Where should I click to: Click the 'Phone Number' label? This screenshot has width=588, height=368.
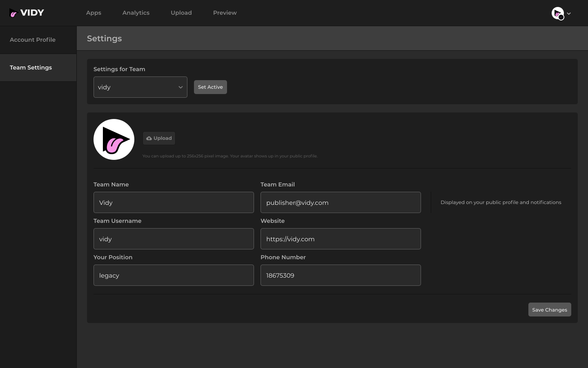[283, 257]
